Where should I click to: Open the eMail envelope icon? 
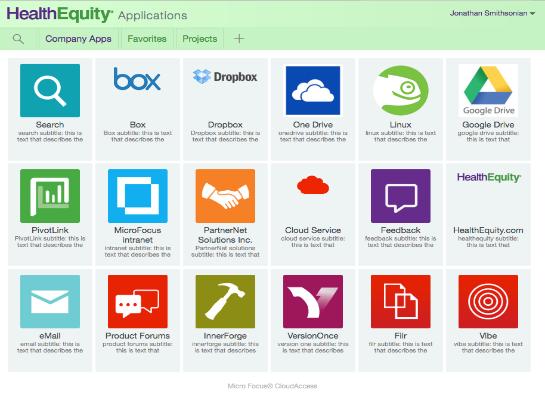click(x=50, y=301)
